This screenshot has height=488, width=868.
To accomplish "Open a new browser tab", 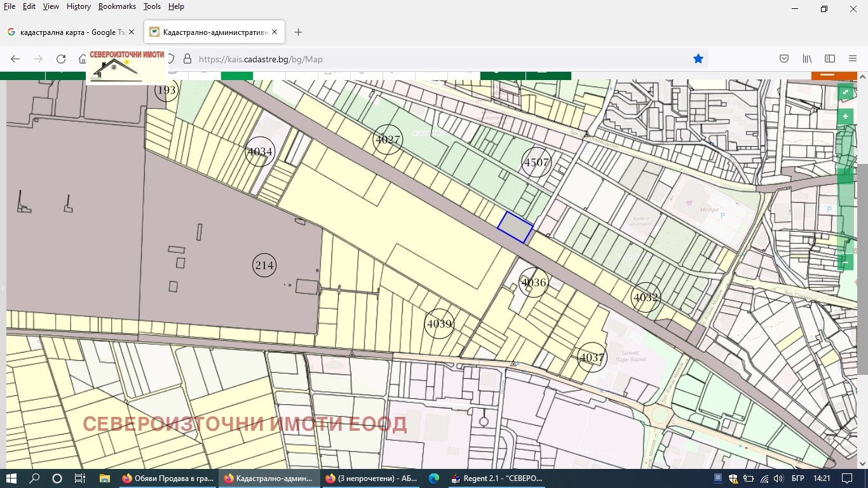I will tap(299, 32).
